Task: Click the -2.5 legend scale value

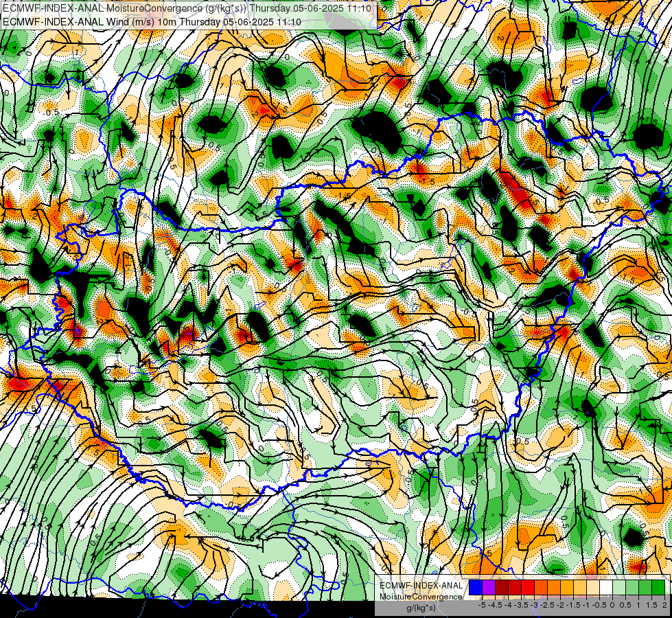Action: pos(547,605)
